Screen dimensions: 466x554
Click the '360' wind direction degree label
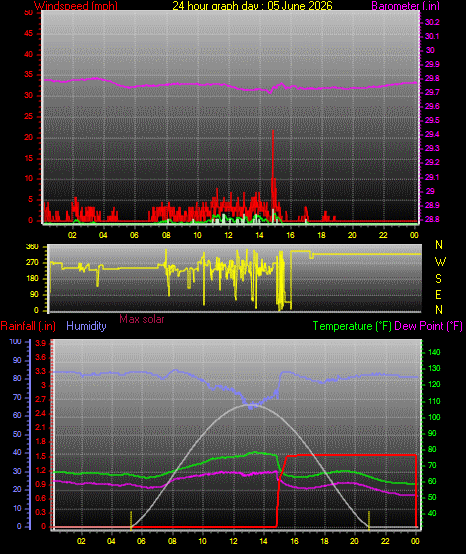tap(32, 247)
